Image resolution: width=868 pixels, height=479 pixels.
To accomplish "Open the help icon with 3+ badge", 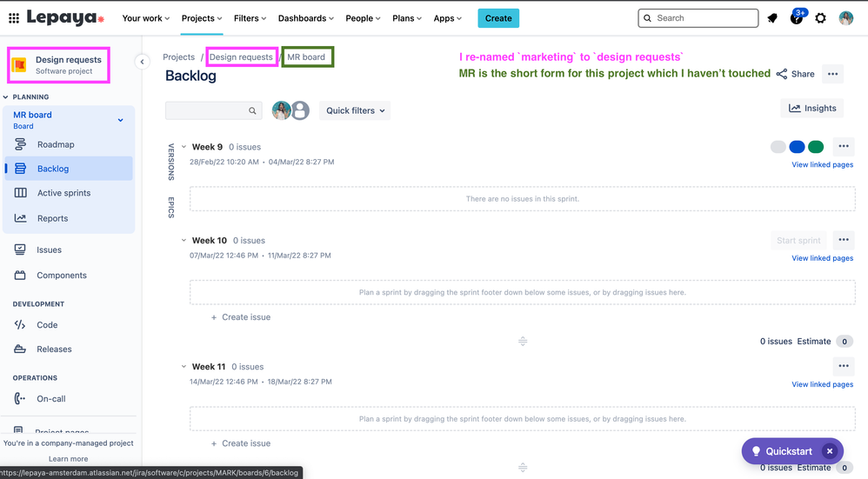I will (797, 17).
